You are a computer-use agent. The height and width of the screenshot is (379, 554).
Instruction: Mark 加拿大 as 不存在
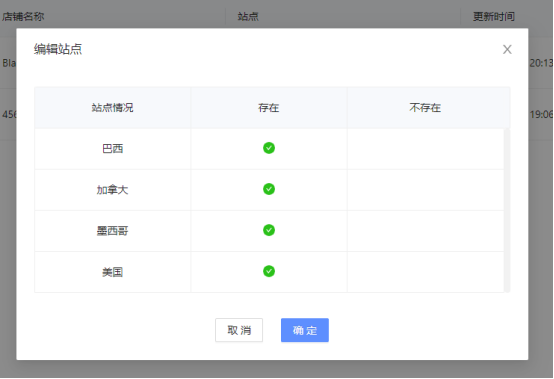coord(425,190)
